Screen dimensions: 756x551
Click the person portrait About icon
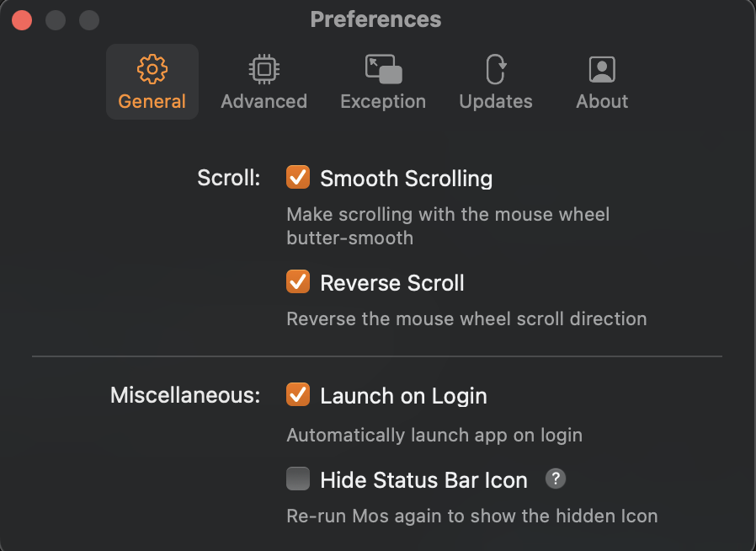[x=602, y=69]
